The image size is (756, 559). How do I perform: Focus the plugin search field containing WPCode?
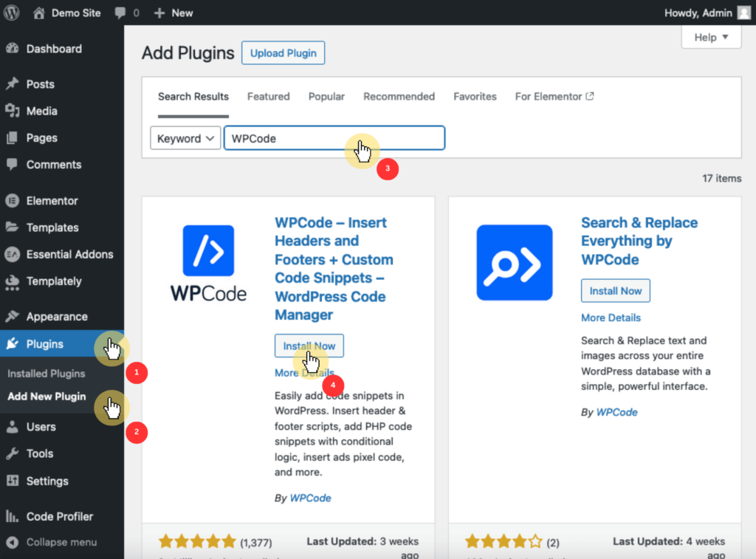pyautogui.click(x=334, y=138)
